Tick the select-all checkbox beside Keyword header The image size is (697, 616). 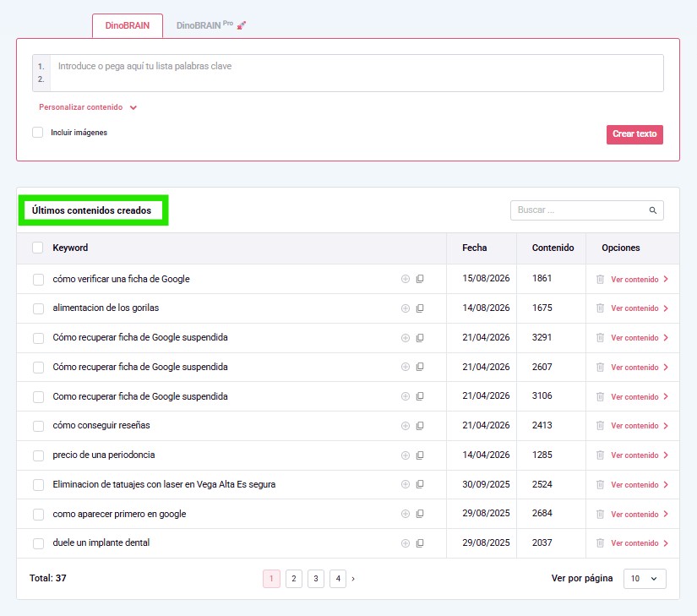tap(38, 248)
